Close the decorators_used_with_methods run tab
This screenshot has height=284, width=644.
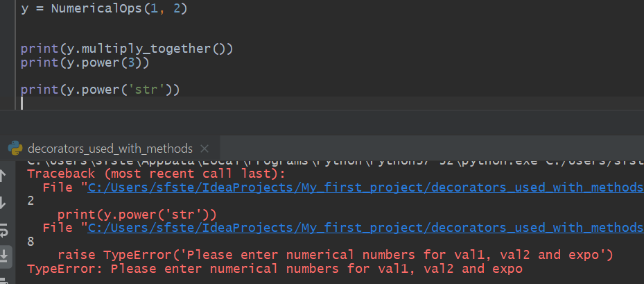tap(206, 149)
